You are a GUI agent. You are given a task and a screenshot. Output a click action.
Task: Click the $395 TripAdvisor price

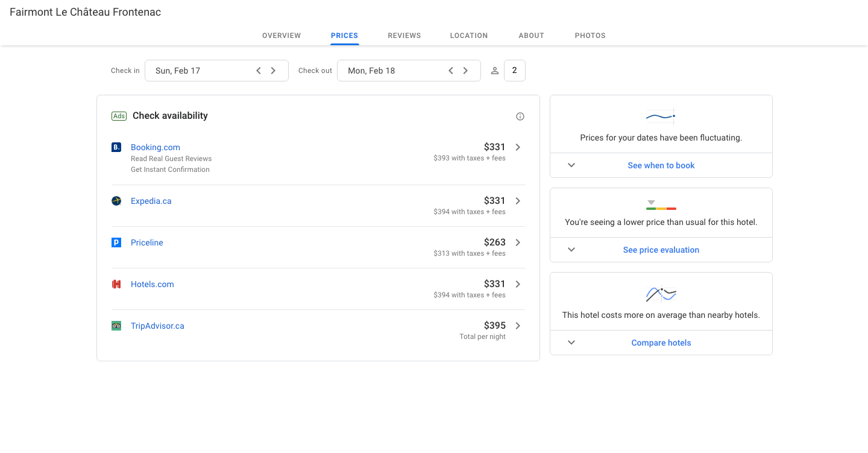coord(495,325)
